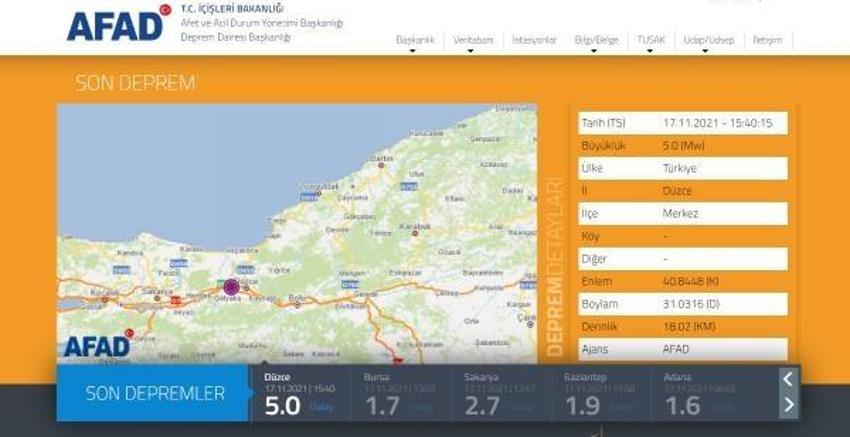Click the AFAD logo in the header

coord(114,26)
